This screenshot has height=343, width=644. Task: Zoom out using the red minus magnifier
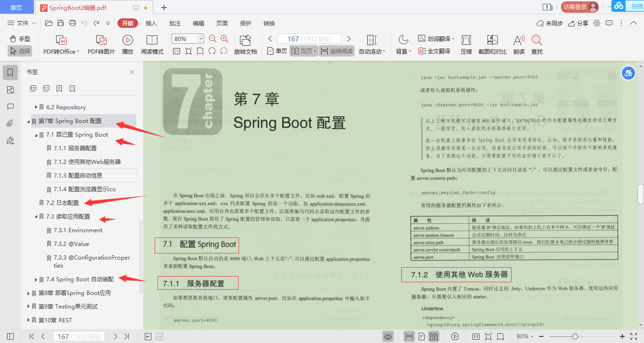click(x=213, y=39)
